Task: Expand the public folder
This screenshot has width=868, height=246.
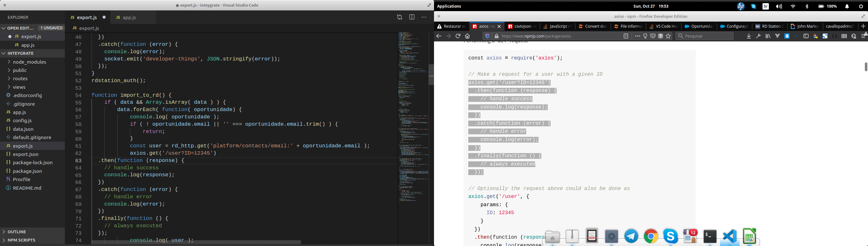Action: click(20, 70)
